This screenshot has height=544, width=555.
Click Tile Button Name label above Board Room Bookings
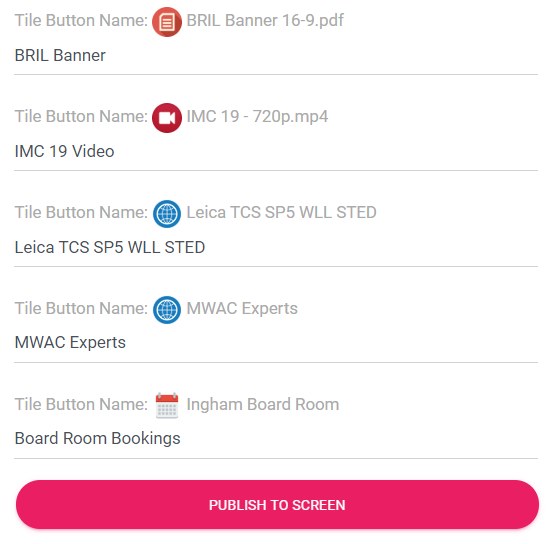point(81,404)
